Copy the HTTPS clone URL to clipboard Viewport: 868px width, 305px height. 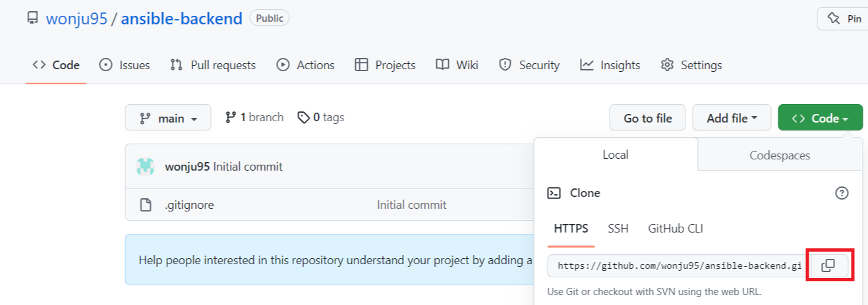[x=828, y=265]
